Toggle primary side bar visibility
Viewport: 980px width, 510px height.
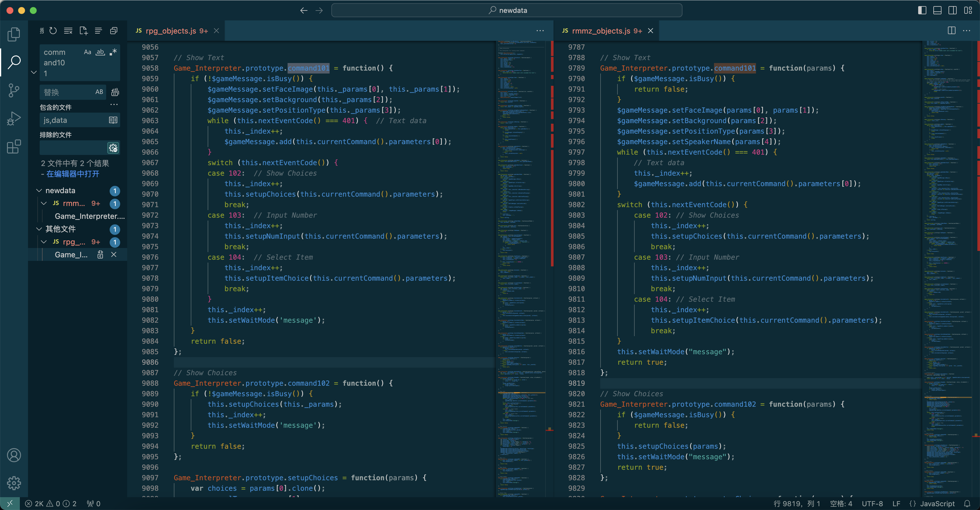click(922, 10)
